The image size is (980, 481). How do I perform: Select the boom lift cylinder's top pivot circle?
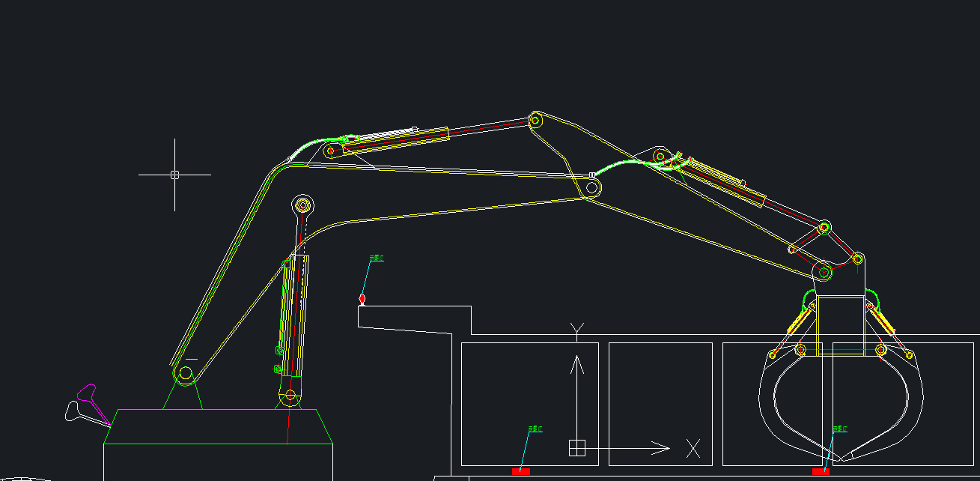click(x=303, y=205)
